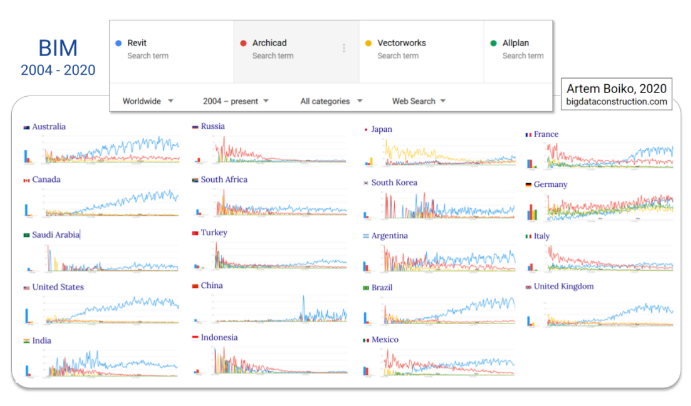Image resolution: width=691 pixels, height=406 pixels.
Task: Click the Japan flag icon
Action: pyautogui.click(x=366, y=130)
